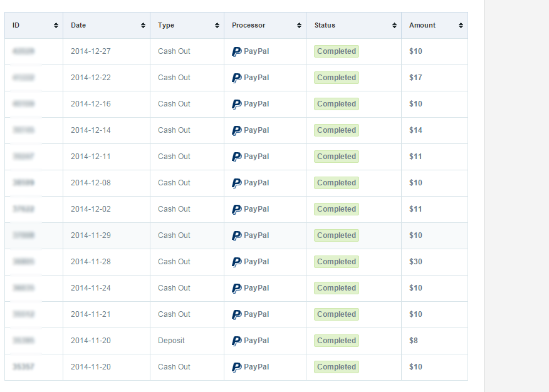Sort by the Type column arrows
Image resolution: width=549 pixels, height=392 pixels.
[x=217, y=26]
